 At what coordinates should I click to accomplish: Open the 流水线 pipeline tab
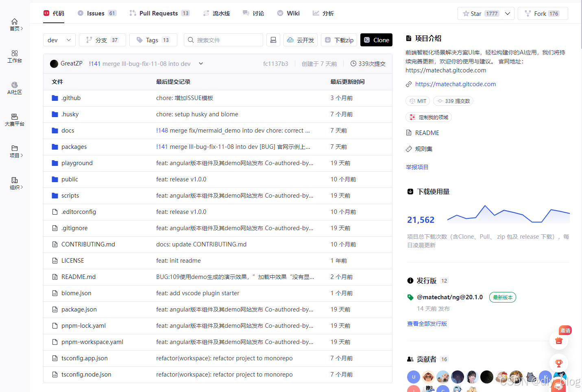point(216,13)
